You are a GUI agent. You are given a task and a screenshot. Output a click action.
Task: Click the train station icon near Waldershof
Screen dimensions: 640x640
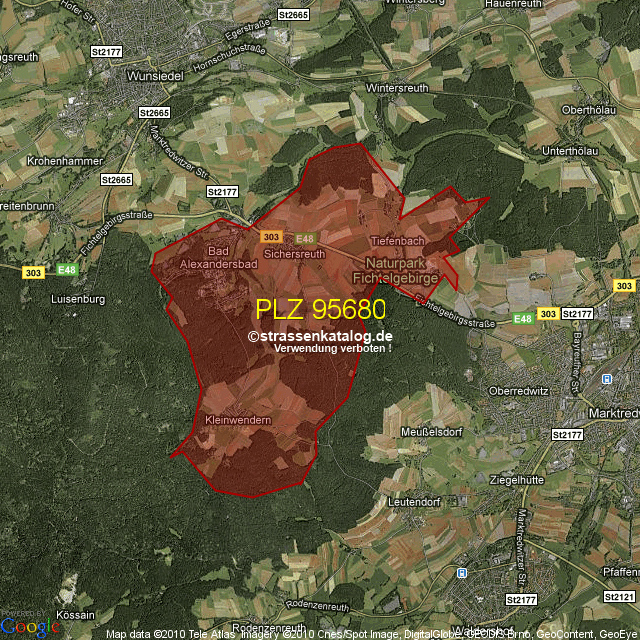coord(460,573)
